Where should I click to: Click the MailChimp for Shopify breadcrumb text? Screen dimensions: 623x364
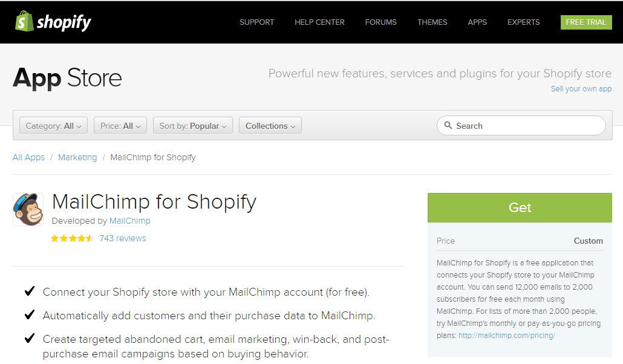tap(153, 157)
